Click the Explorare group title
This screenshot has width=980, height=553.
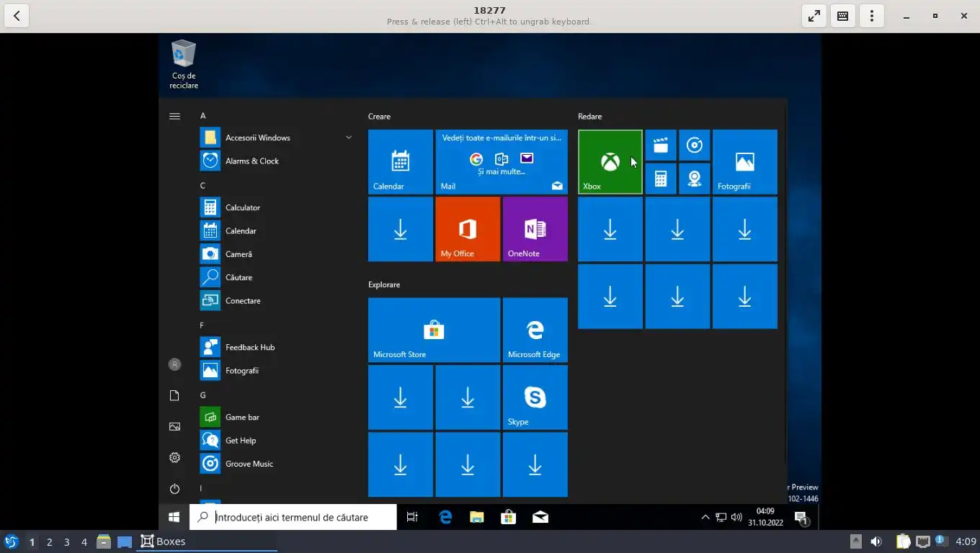click(x=384, y=285)
